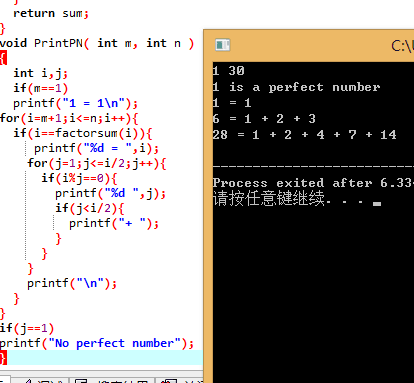This screenshot has width=414, height=383.
Task: Click the printf("+ ") line
Action: (114, 223)
